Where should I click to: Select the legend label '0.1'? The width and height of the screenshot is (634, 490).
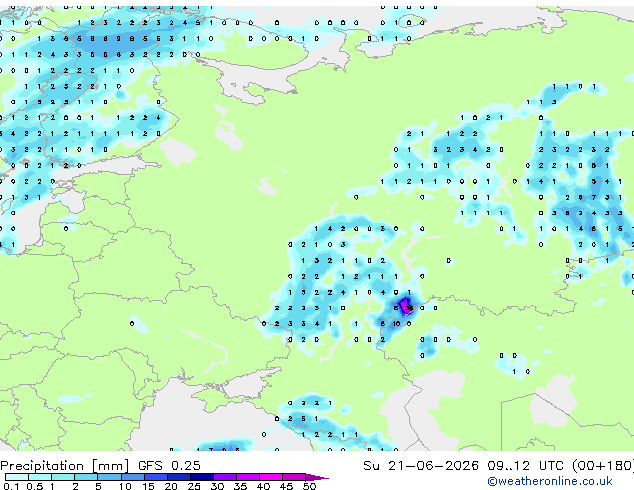point(11,486)
